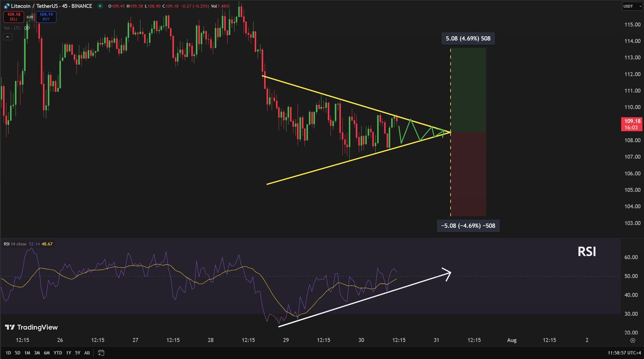The height and width of the screenshot is (359, 644).
Task: Click the 11:58:57 UTC+4 timezone selector
Action: point(624,353)
